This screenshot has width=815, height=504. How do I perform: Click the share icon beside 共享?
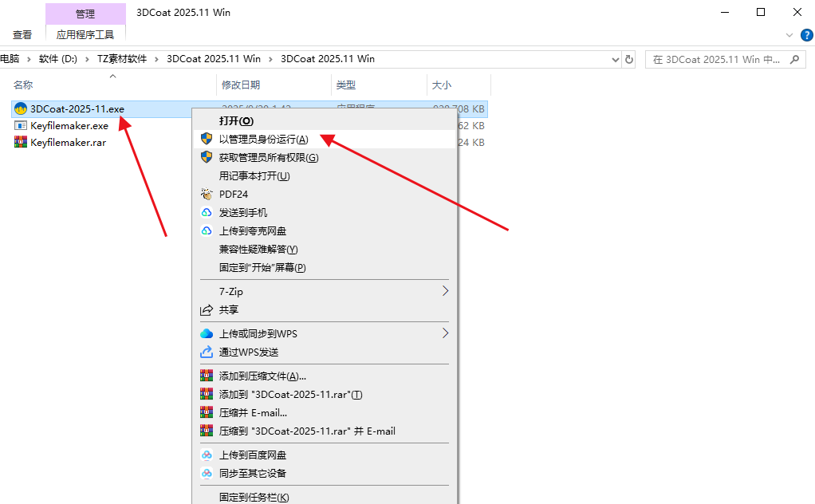[x=207, y=309]
